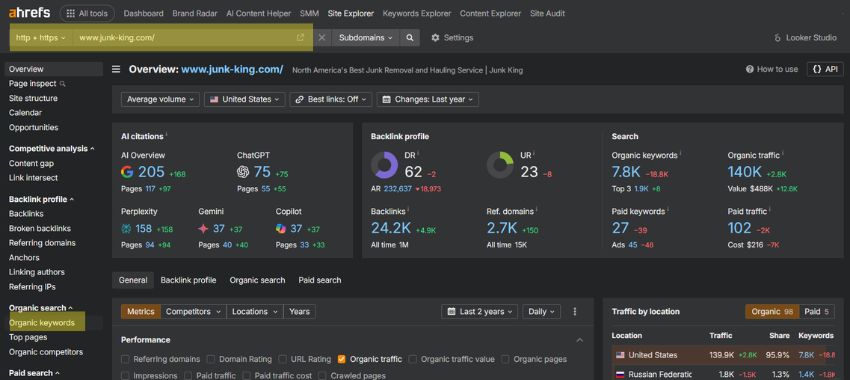Click Backlinks value 24.2K

click(391, 229)
